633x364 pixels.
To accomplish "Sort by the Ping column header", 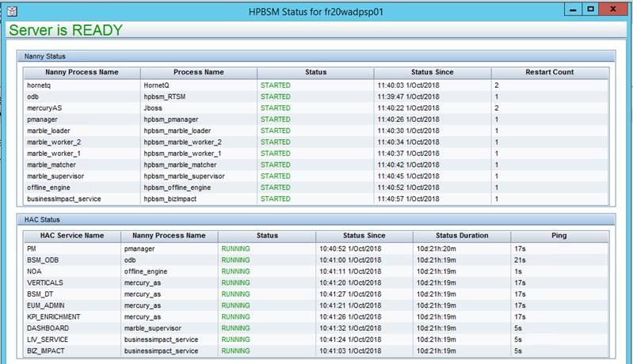I will point(559,235).
